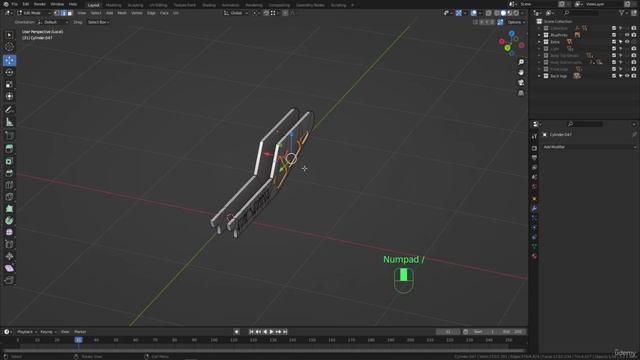This screenshot has width=640, height=360.
Task: Open Global transform orientation dropdown
Action: click(x=236, y=13)
